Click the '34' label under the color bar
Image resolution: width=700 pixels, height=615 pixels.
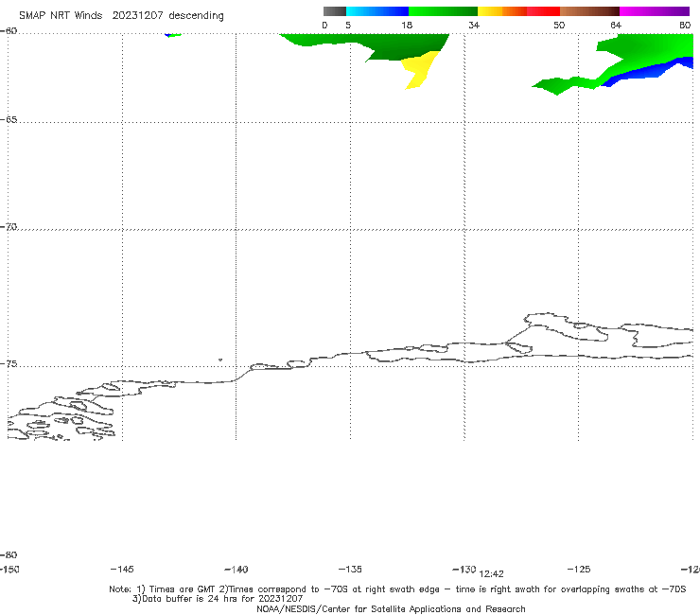474,25
